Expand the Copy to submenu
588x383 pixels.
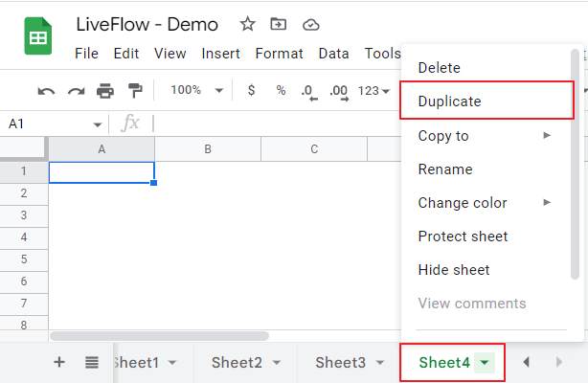click(x=547, y=135)
